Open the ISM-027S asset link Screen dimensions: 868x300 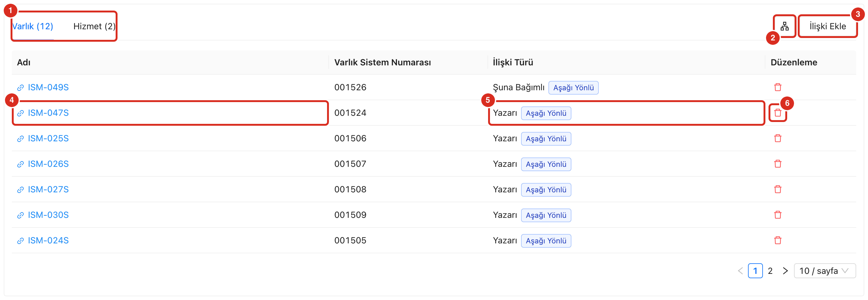click(48, 190)
